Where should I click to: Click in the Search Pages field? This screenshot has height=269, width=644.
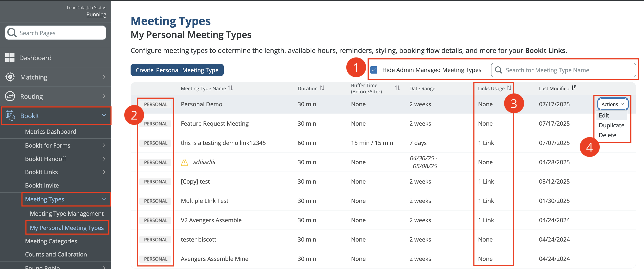[x=56, y=33]
